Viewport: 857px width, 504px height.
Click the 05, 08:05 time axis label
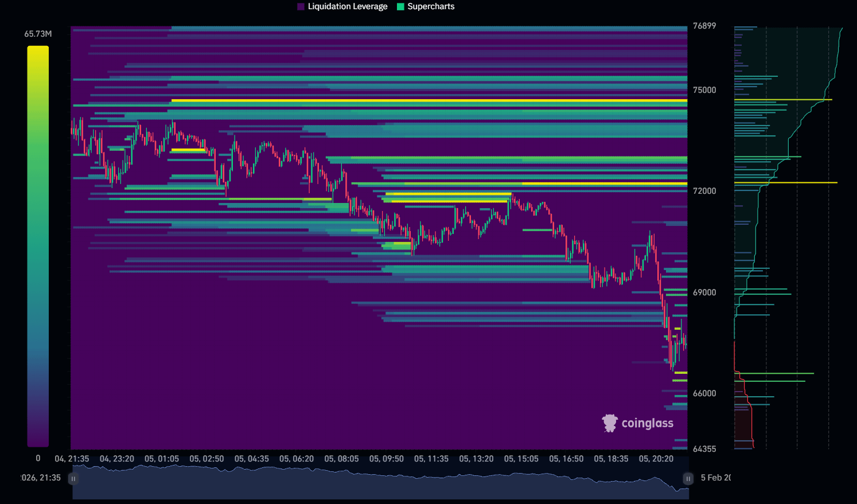click(341, 459)
